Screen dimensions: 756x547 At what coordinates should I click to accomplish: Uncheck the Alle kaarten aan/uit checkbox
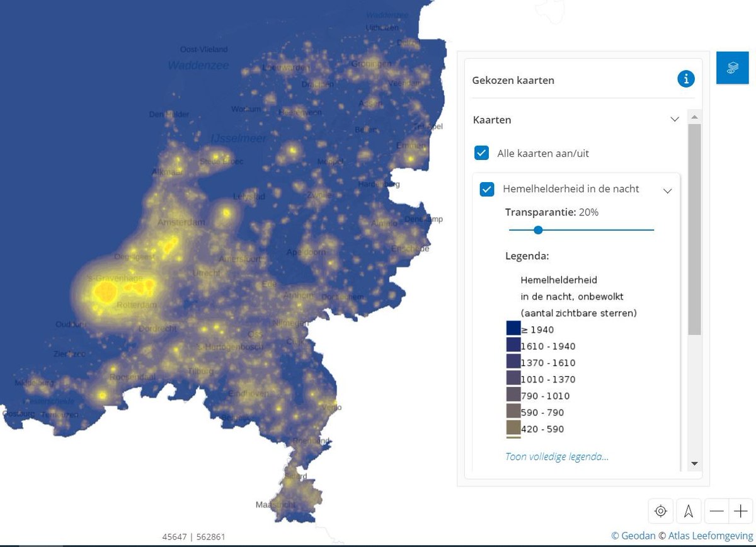coord(482,153)
